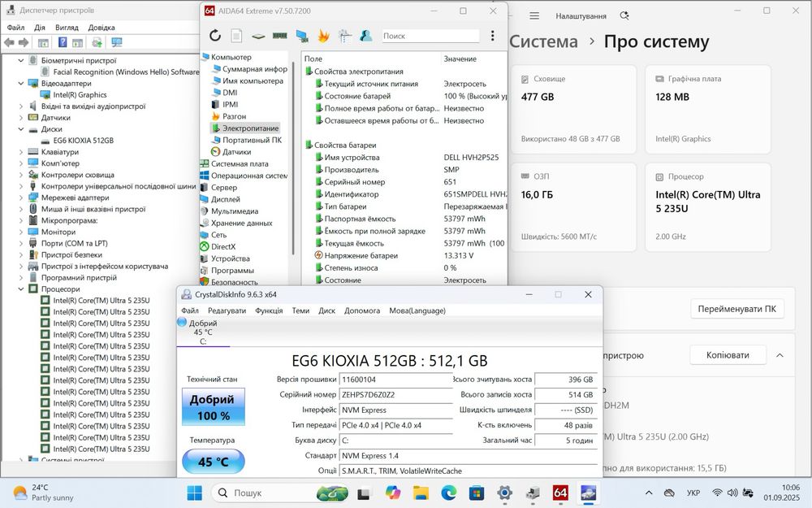The image size is (812, 508).
Task: Expand the Монітори node
Action: (21, 232)
